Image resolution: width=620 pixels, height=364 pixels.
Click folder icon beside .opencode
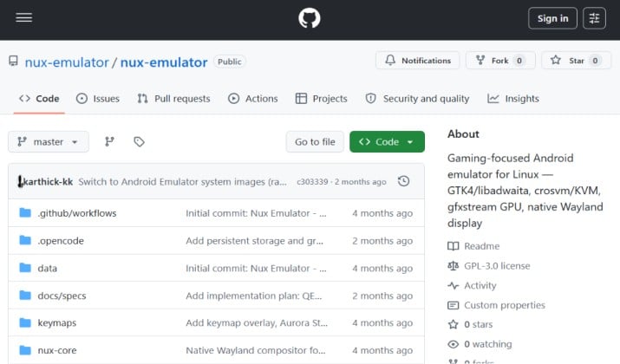[x=25, y=240]
